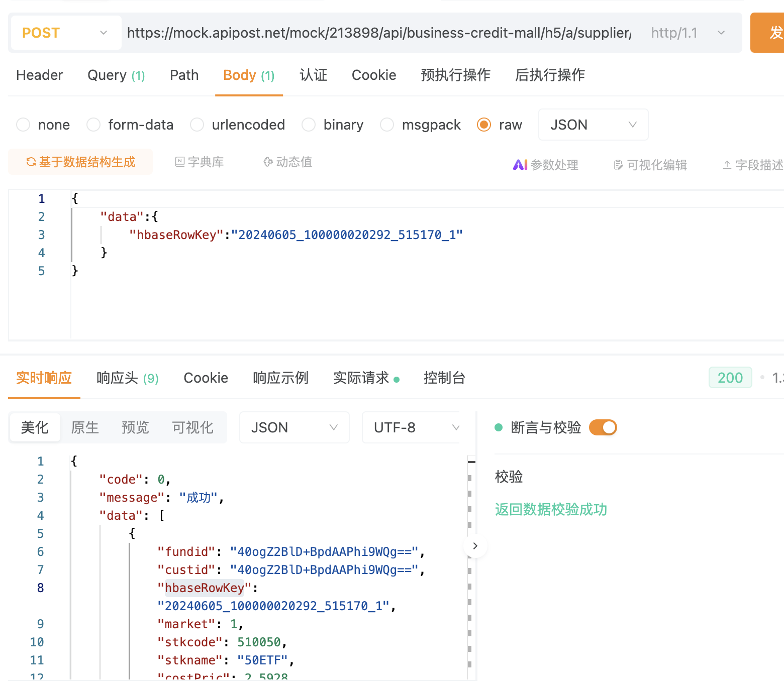Viewport: 784px width, 685px height.
Task: Click the "data":{ line in request editor
Action: [x=129, y=216]
